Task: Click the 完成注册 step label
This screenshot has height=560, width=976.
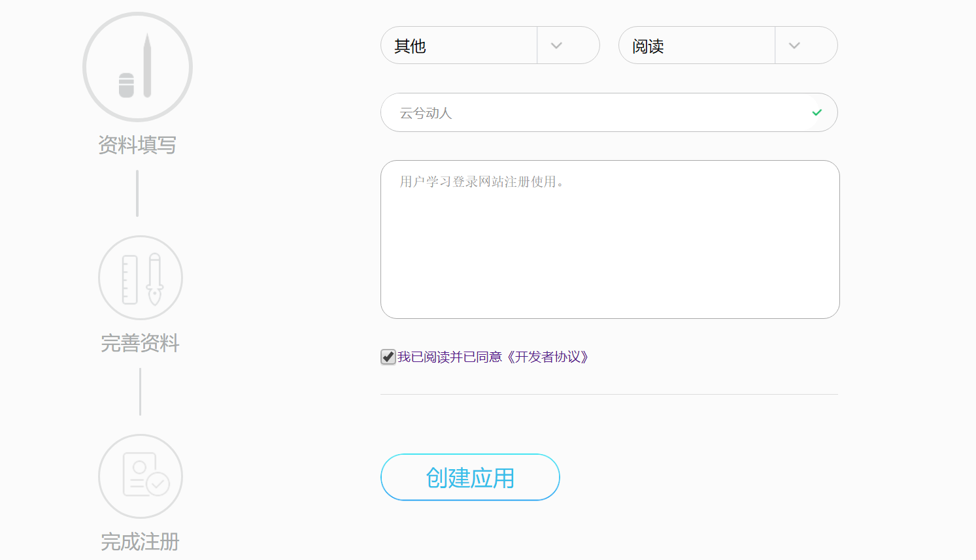Action: (141, 542)
